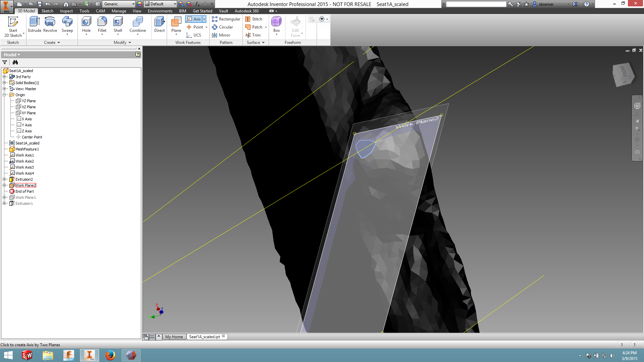Expand the Extrusion2 node
Screen dimensions: 644x362
coord(4,179)
